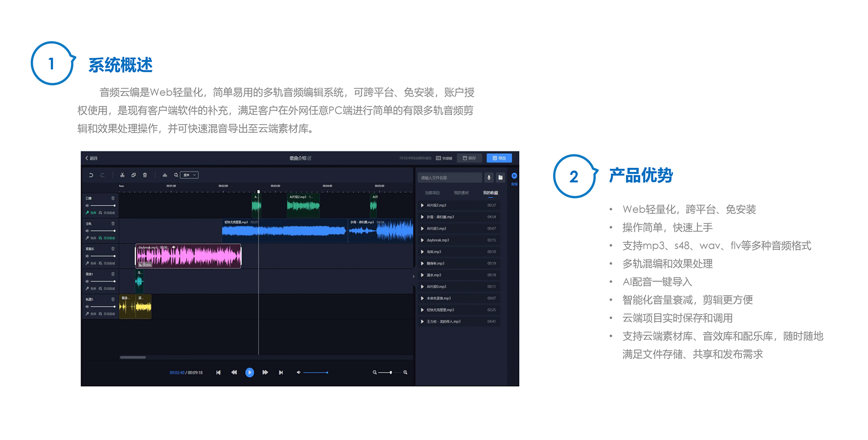Preview AI片段2.mp3 with its play icon
868x440 pixels.
click(422, 205)
